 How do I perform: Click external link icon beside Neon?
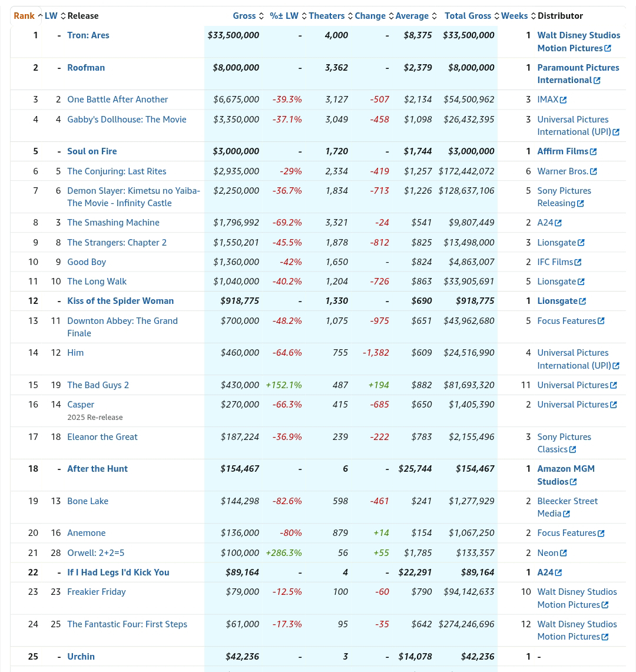[564, 553]
